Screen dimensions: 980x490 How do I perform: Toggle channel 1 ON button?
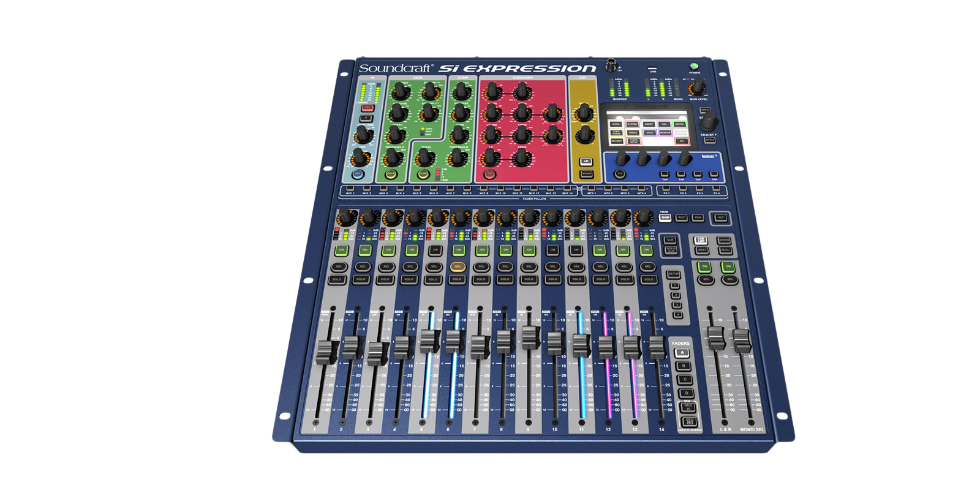(341, 250)
